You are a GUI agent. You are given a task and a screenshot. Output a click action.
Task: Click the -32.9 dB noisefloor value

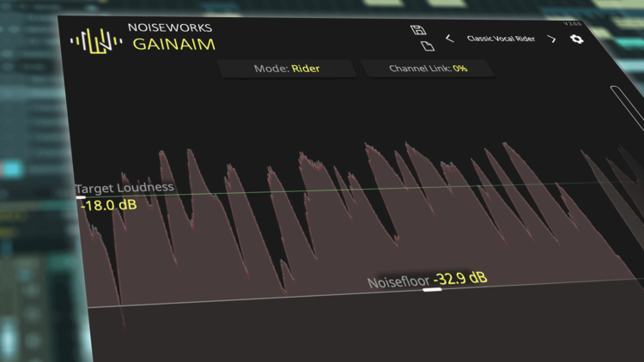pos(460,279)
